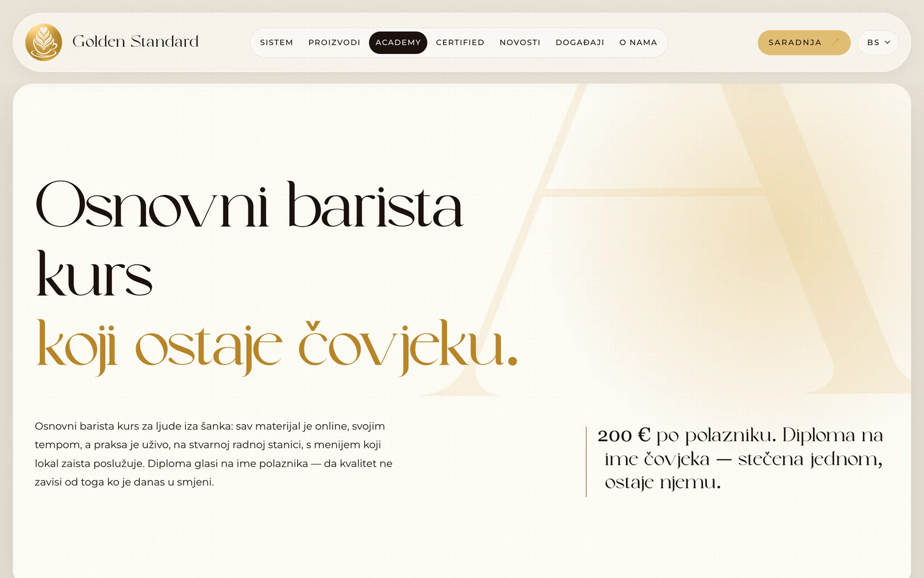Click the arrow icon in SARADNJA button
The width and height of the screenshot is (924, 578).
tap(835, 42)
